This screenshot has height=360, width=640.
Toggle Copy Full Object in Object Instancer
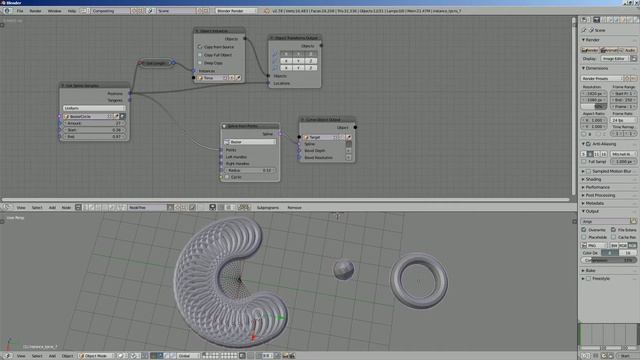click(x=200, y=55)
